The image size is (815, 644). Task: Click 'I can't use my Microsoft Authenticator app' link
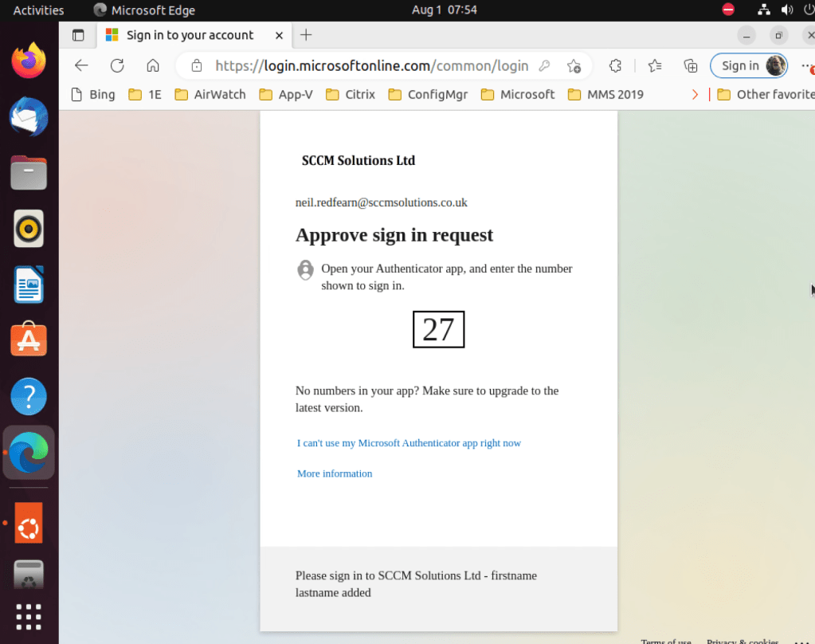(x=409, y=443)
